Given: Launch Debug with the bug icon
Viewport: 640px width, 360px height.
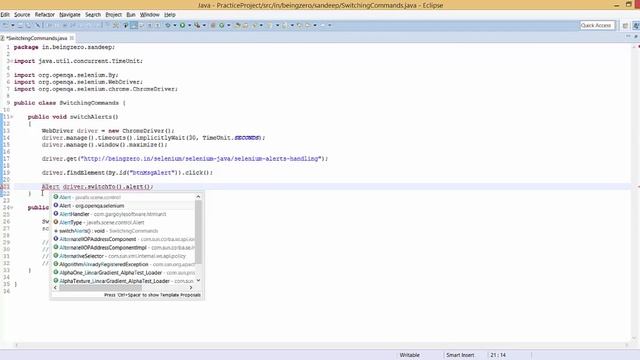Looking at the screenshot, I should [168, 25].
